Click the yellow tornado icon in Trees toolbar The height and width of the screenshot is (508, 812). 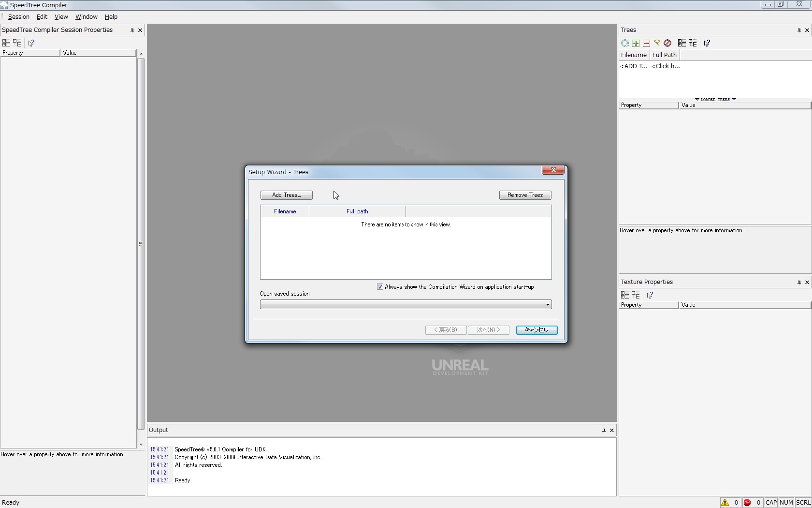click(x=657, y=43)
